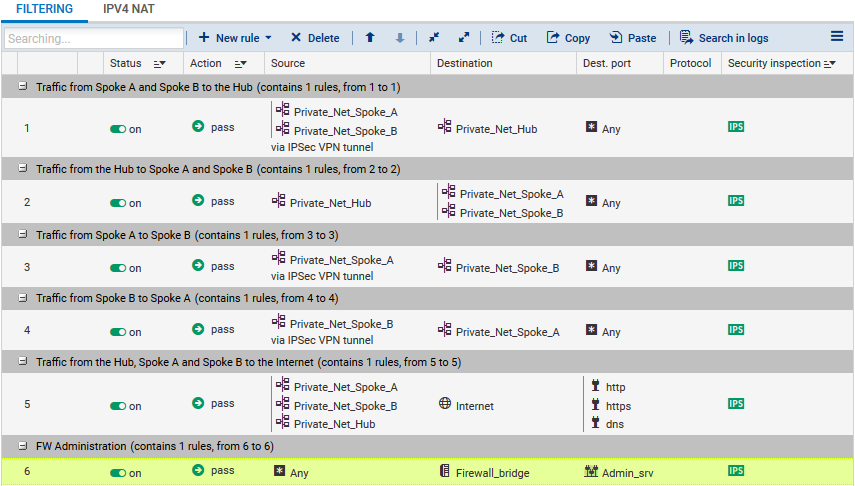Collapse all rule groups icon
This screenshot has height=486, width=855.
[434, 38]
